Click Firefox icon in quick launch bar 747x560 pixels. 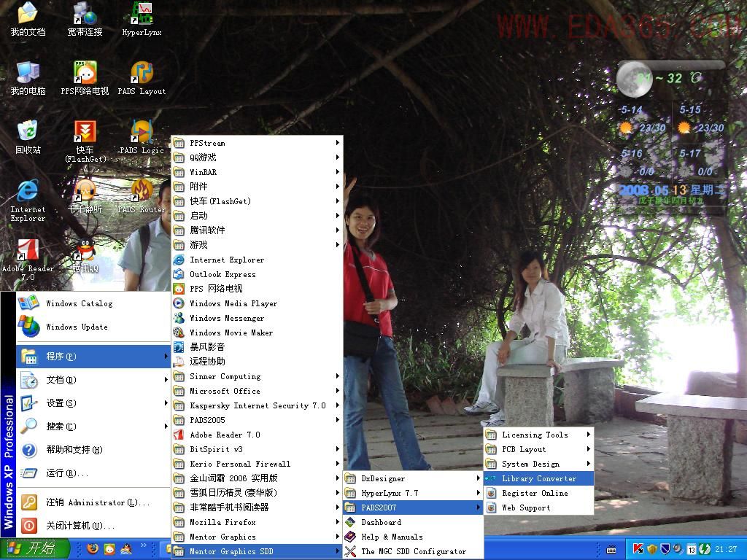(92, 549)
